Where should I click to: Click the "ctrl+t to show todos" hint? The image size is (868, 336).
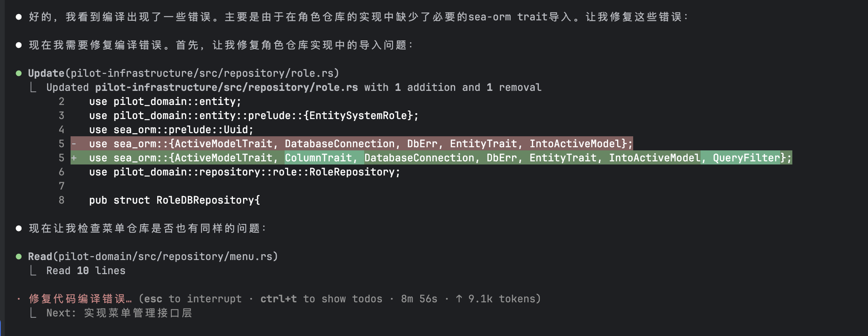pyautogui.click(x=321, y=299)
